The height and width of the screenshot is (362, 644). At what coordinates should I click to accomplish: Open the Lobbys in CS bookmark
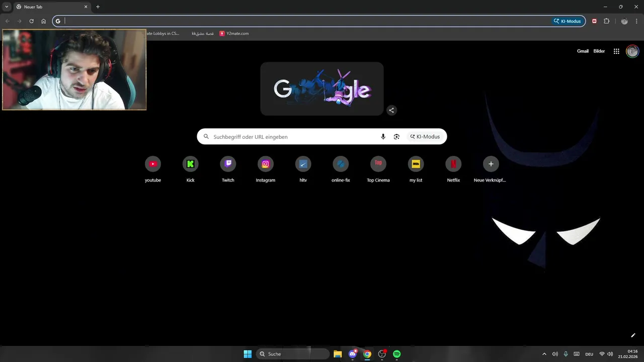(163, 34)
